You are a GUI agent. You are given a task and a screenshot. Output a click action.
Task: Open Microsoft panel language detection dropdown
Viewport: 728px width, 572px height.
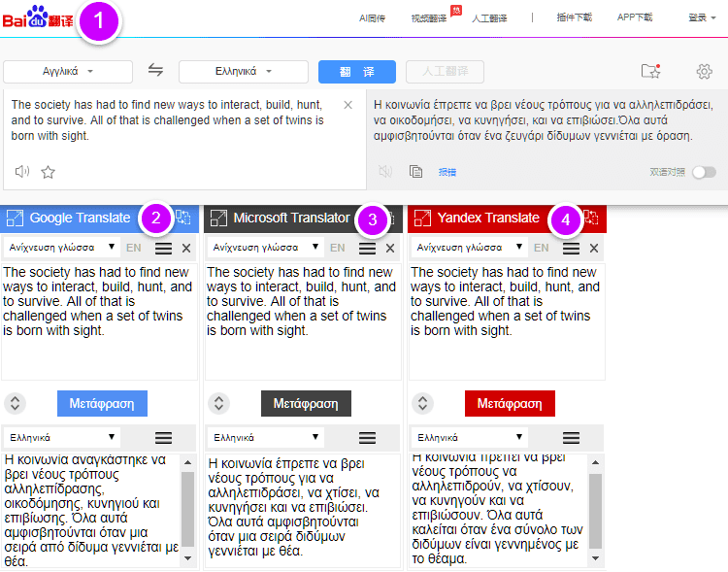click(x=266, y=248)
